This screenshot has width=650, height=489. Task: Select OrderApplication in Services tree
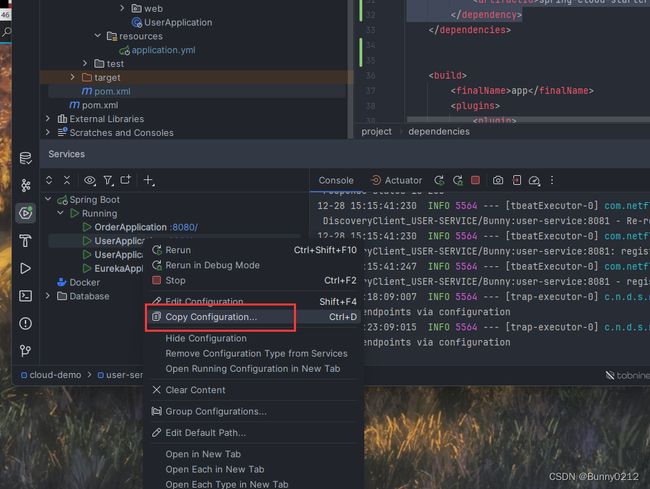point(130,227)
